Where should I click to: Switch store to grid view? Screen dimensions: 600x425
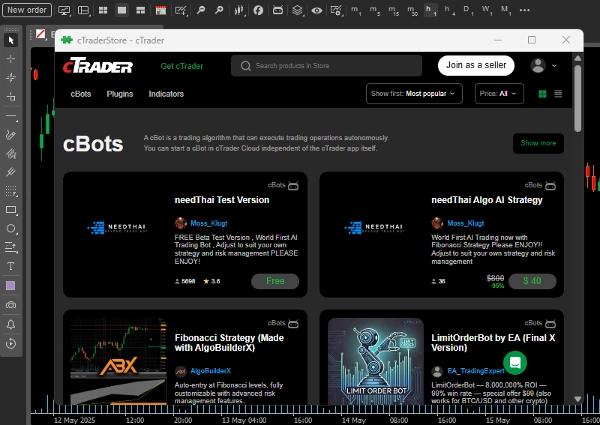542,94
